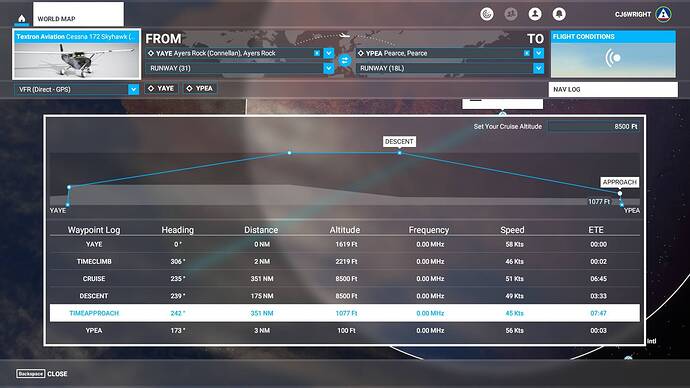Expand the departure airport dropdown
The width and height of the screenshot is (690, 388).
[329, 53]
